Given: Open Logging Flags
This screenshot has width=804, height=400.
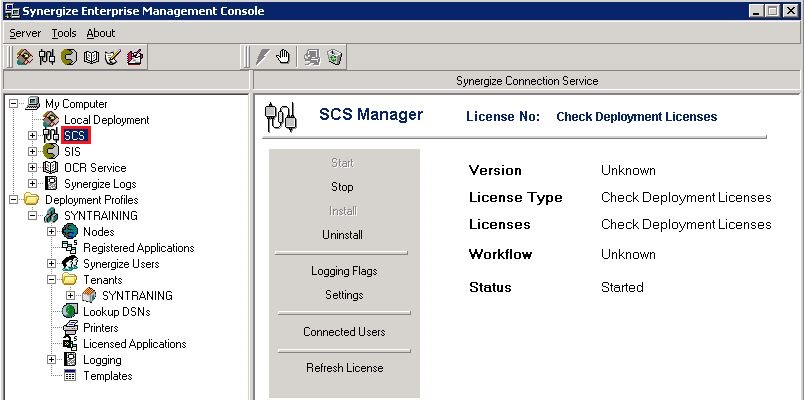Looking at the screenshot, I should [x=344, y=271].
